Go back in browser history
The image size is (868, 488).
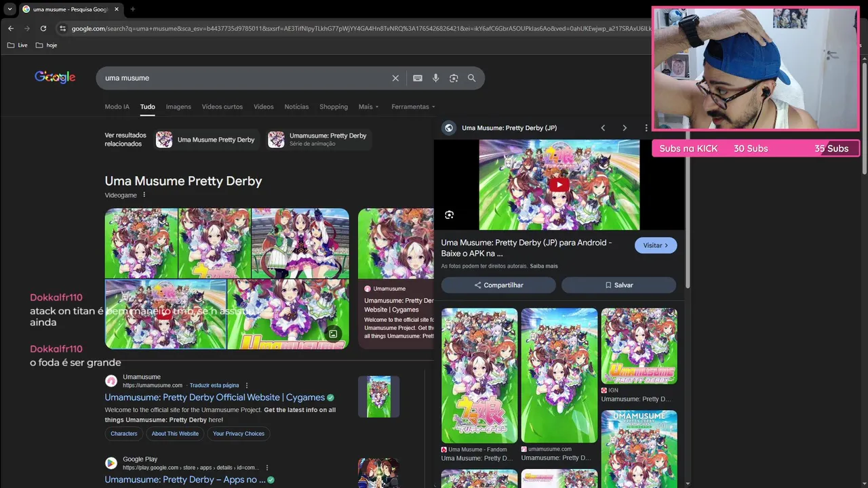[10, 28]
